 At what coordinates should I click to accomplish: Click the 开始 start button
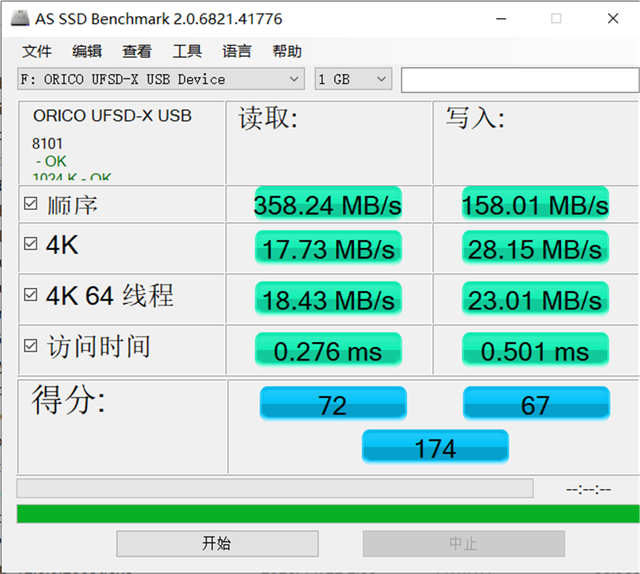point(217,543)
